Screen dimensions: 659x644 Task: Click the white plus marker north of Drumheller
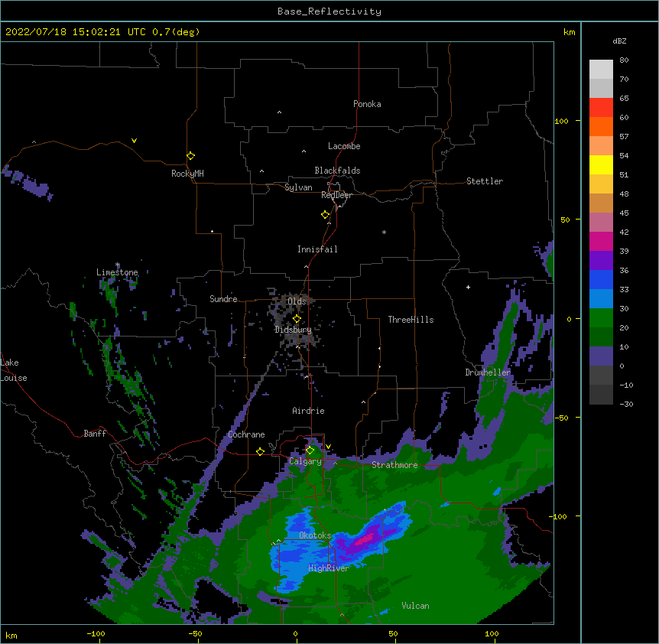pos(468,287)
